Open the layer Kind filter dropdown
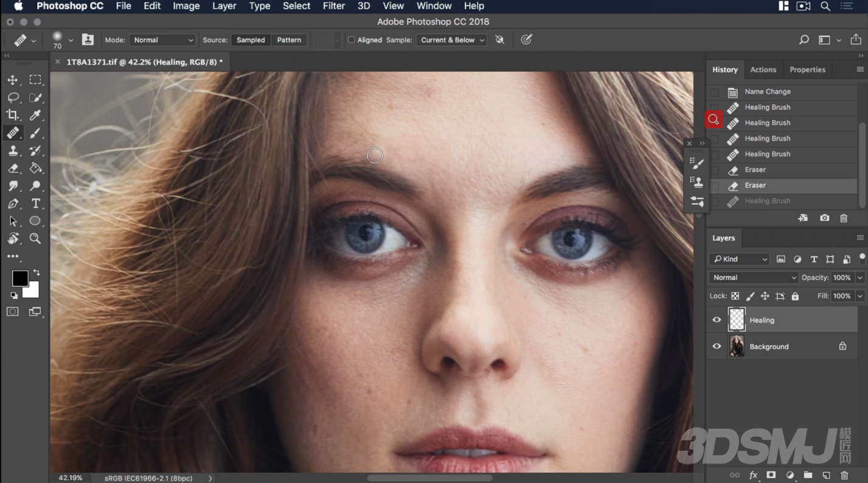The image size is (868, 483). coord(739,259)
